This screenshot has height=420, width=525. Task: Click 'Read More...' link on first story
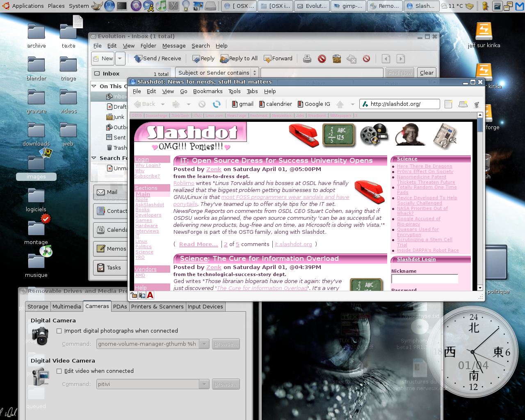(199, 244)
